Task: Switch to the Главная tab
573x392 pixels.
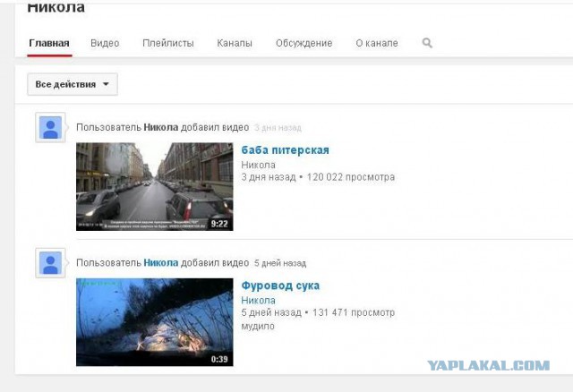Action: 49,43
